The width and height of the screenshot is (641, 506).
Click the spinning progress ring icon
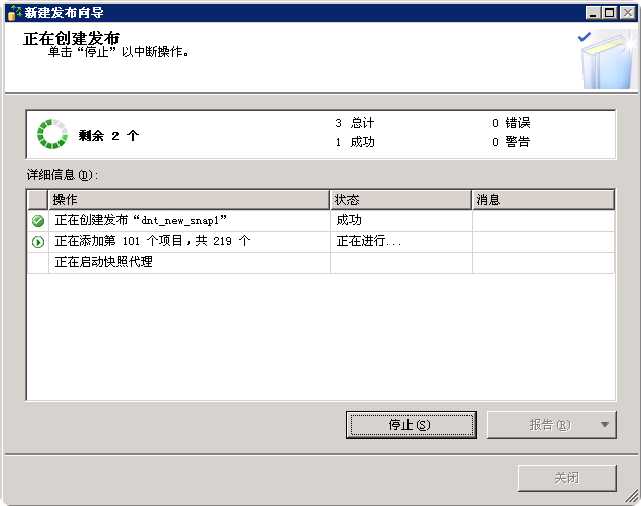pos(52,134)
